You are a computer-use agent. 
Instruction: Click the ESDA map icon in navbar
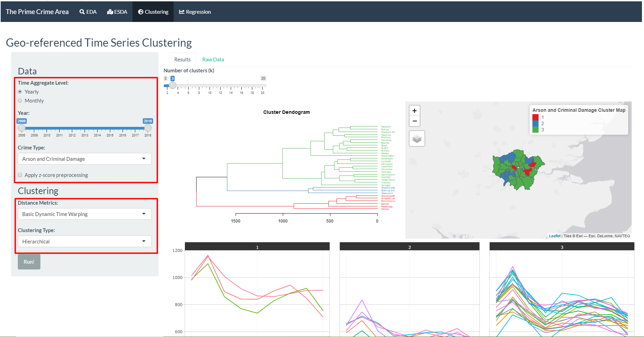click(110, 12)
